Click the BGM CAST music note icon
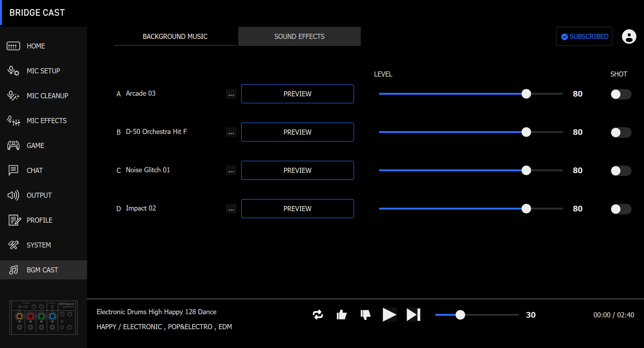This screenshot has width=644, height=348. coord(13,270)
